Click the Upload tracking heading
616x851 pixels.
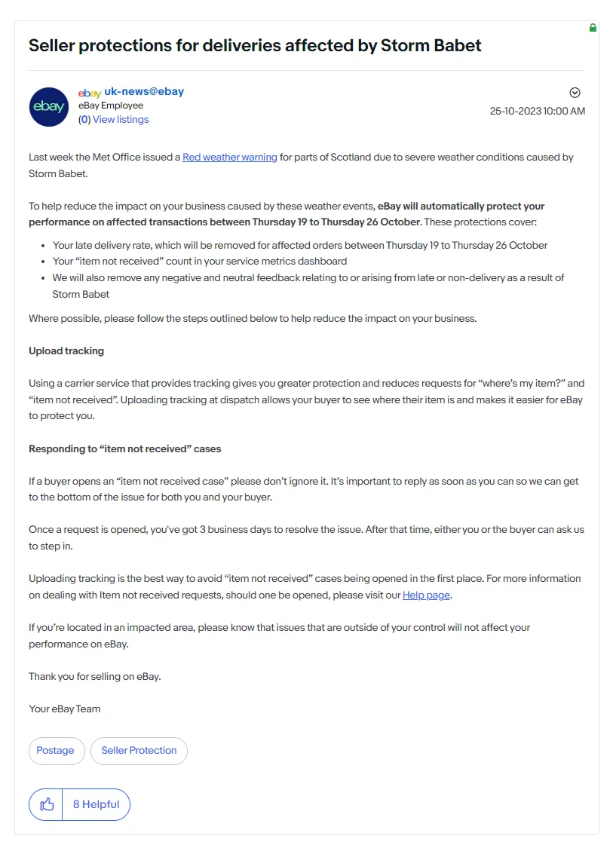click(66, 351)
